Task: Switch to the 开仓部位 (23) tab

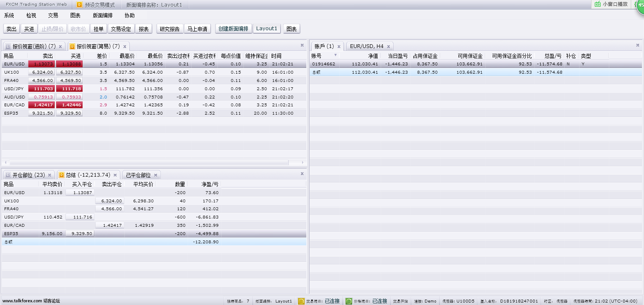Action: tap(29, 175)
